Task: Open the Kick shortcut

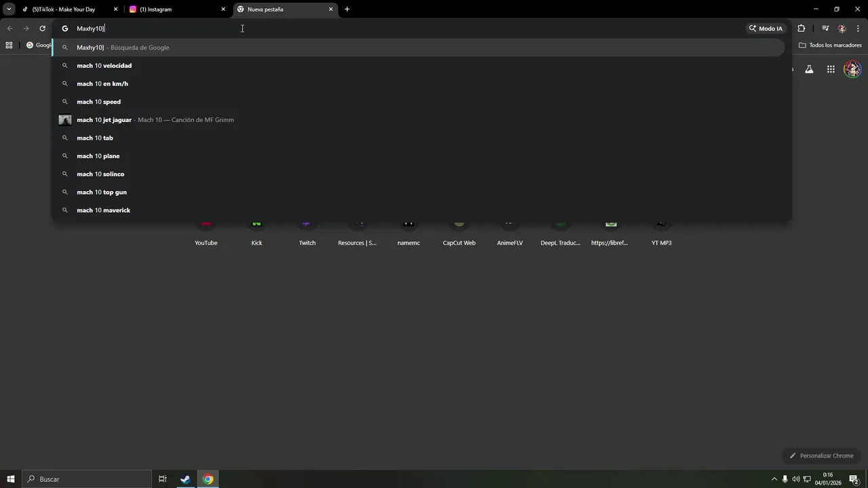Action: 256,233
